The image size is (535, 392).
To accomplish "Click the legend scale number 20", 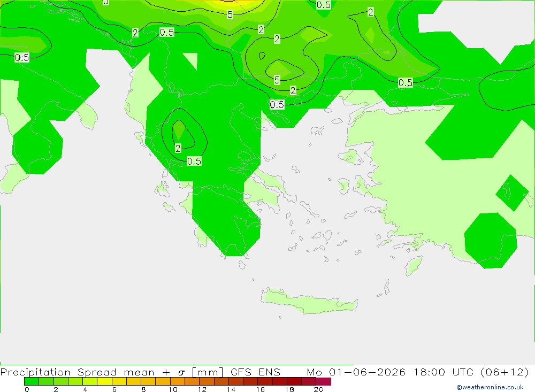I will (319, 389).
